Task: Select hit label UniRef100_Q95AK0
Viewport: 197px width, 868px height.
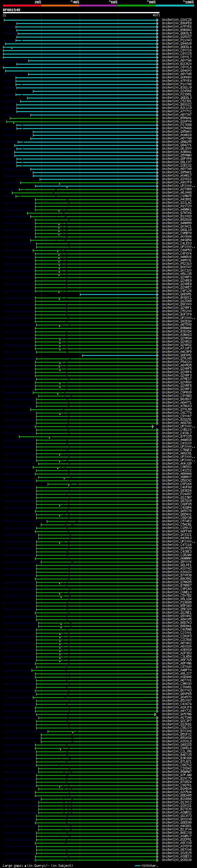Action: point(177,131)
